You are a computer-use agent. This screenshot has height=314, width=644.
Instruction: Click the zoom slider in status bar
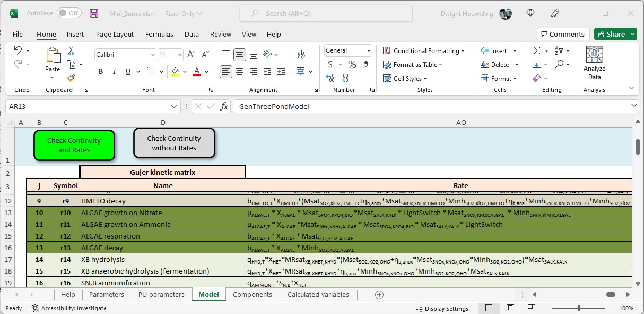(x=579, y=308)
